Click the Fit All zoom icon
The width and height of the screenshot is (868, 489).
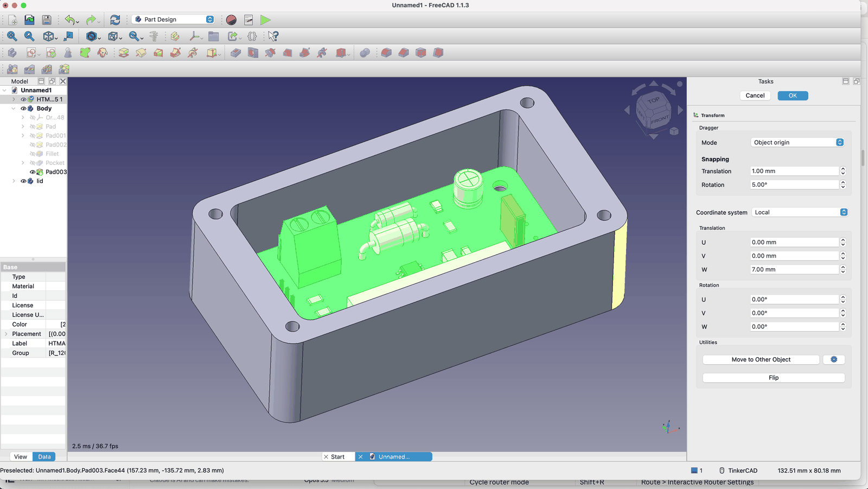(x=12, y=36)
